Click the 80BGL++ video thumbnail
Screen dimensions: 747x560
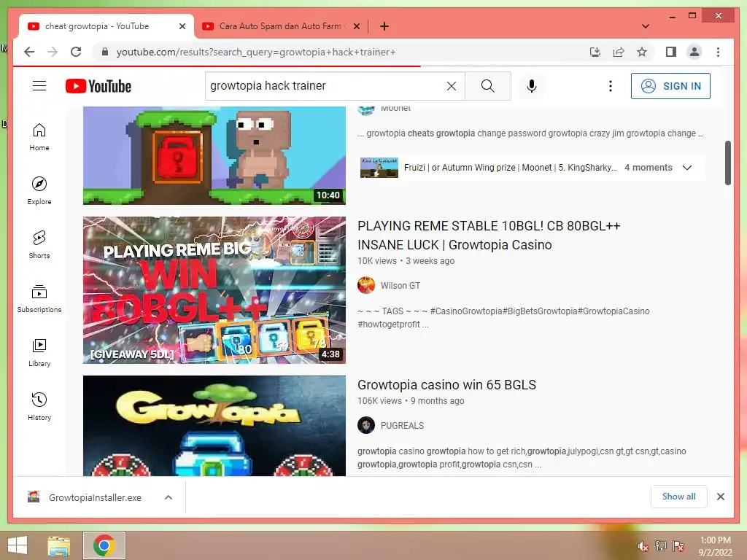tap(214, 290)
